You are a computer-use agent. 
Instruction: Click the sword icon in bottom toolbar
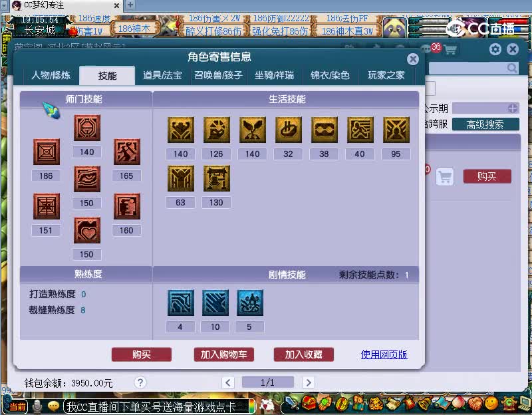tap(291, 403)
